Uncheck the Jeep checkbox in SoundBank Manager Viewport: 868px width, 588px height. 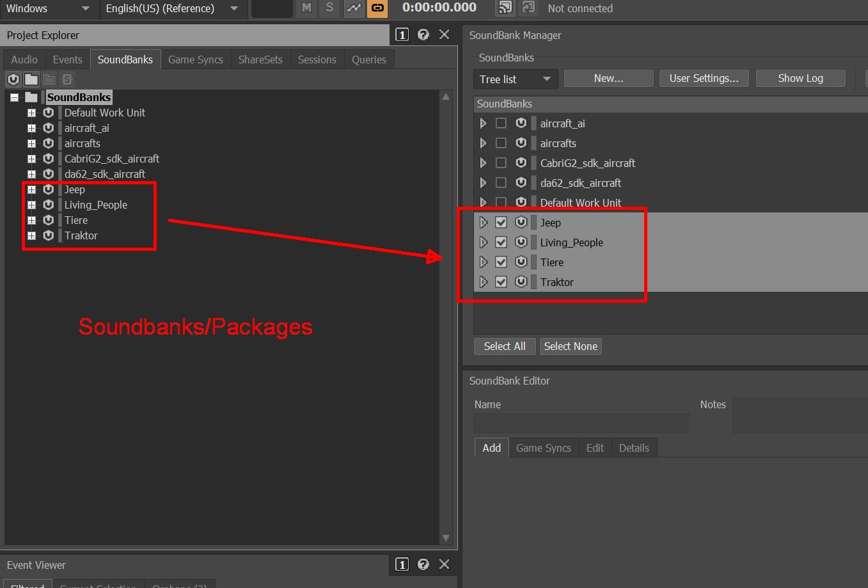click(501, 223)
